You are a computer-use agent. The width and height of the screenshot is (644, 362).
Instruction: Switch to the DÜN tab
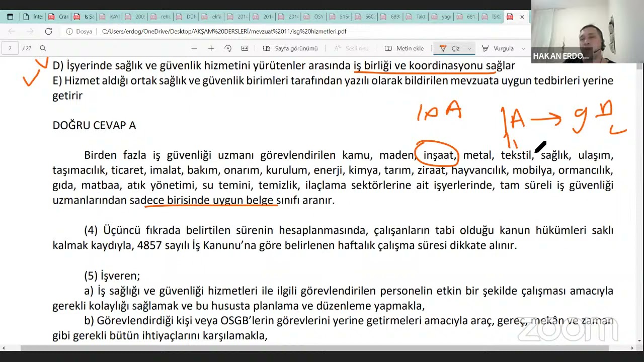tap(186, 17)
